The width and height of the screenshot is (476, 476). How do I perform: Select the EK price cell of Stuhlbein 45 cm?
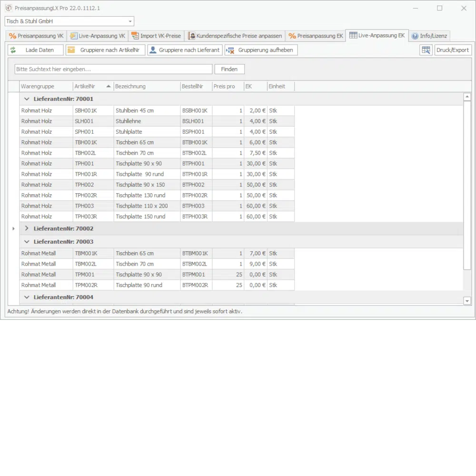point(255,110)
